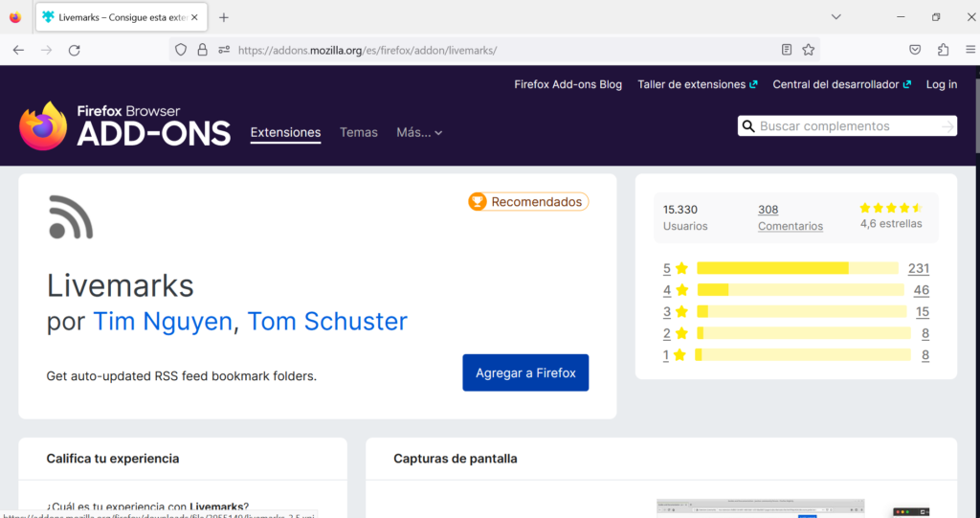Click the Califica tu experiencia heading
The height and width of the screenshot is (518, 980).
(113, 459)
